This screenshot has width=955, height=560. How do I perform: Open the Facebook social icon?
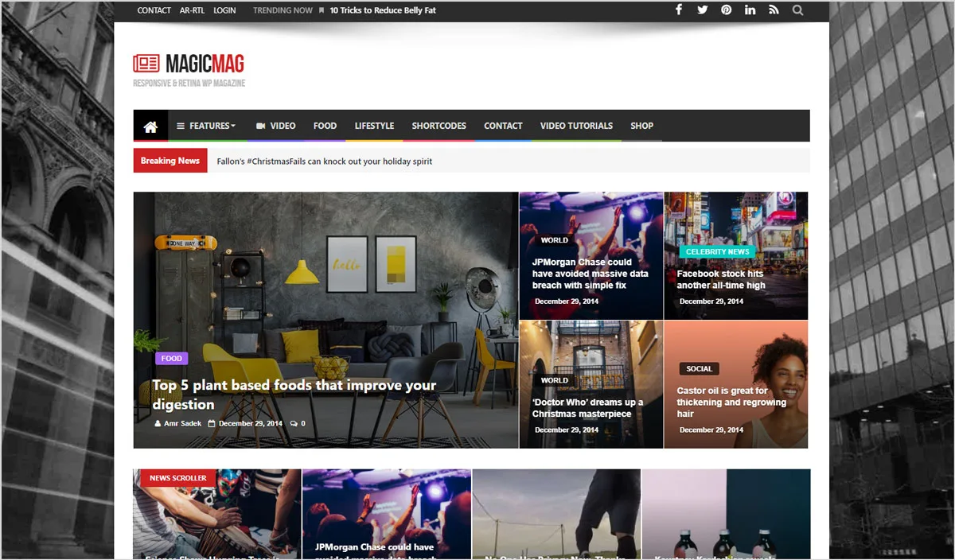pyautogui.click(x=679, y=10)
